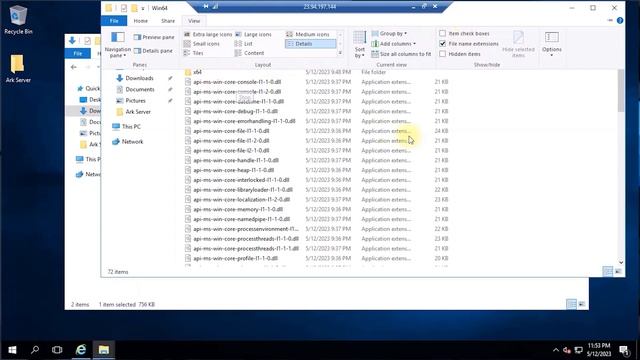Toggle the Details pane
The image size is (640, 360).
click(153, 51)
